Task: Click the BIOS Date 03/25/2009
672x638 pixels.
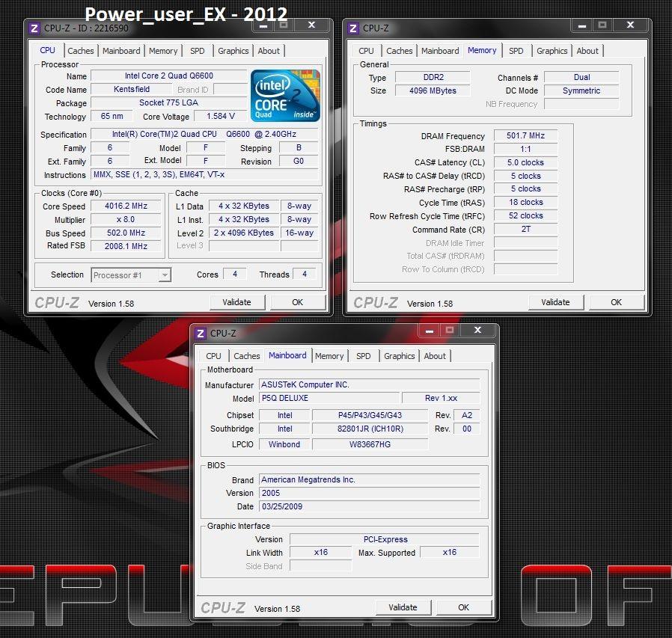Action: 370,506
